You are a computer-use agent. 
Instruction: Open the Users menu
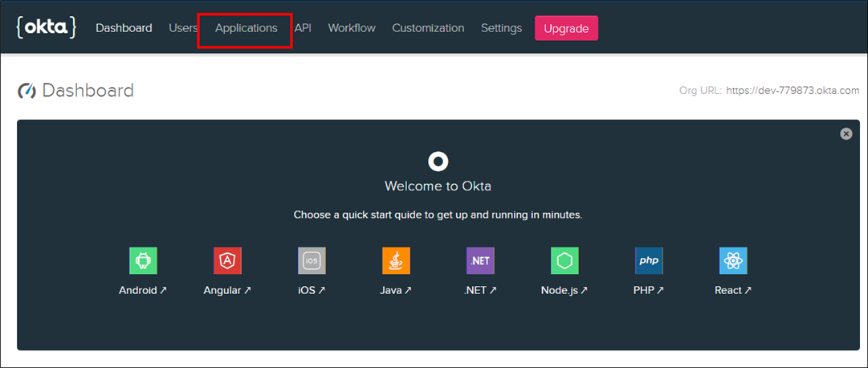[x=183, y=28]
